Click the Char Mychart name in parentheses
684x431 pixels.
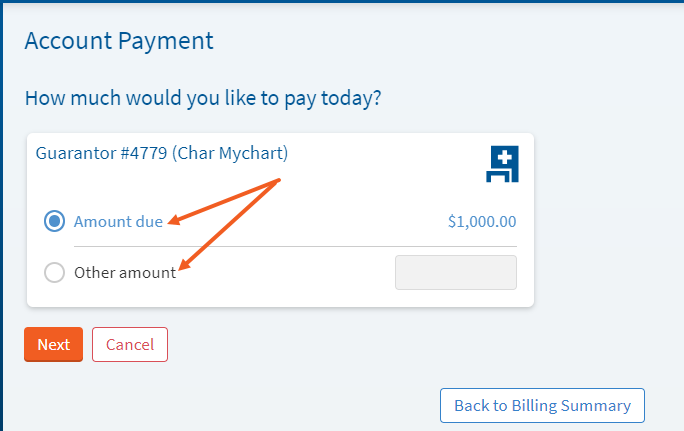230,153
